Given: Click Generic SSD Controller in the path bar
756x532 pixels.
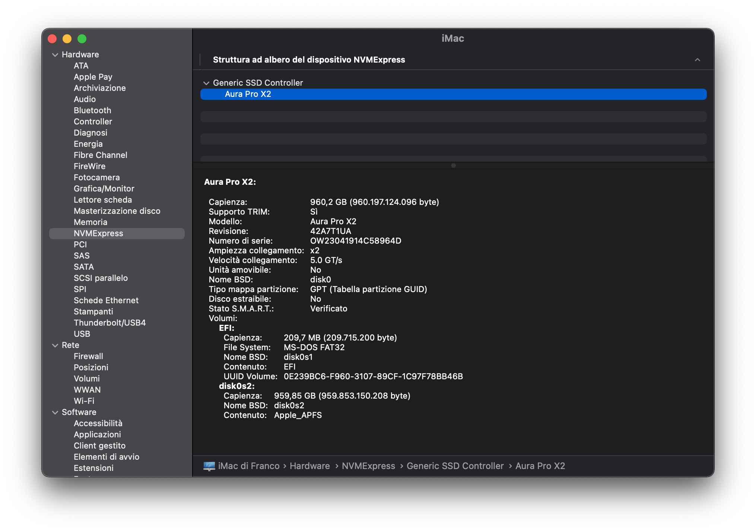Looking at the screenshot, I should [x=455, y=466].
